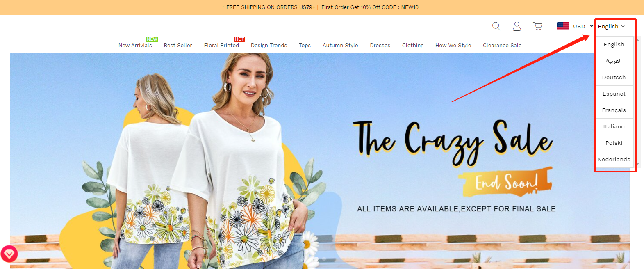Select Italiano in the language dropdown
This screenshot has height=277, width=644.
click(614, 126)
